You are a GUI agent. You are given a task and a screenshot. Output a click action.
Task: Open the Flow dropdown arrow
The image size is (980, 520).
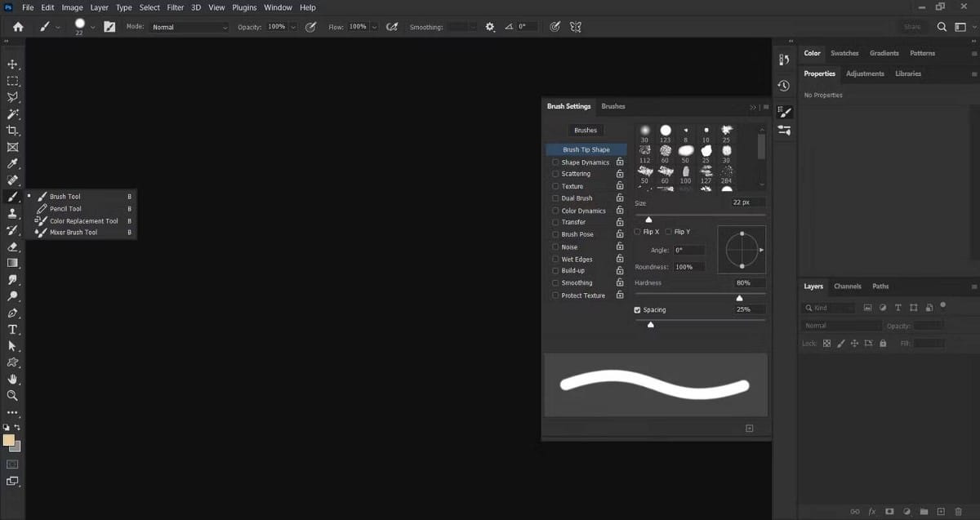(x=374, y=26)
